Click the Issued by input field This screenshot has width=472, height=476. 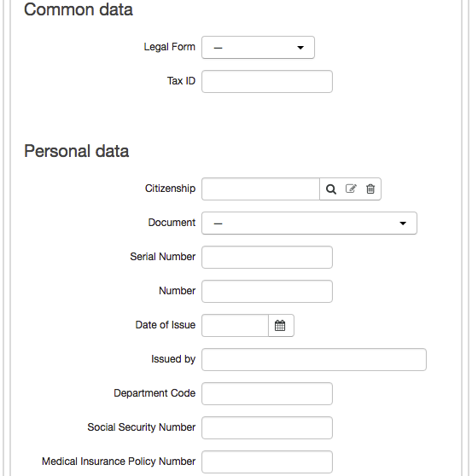coord(314,359)
